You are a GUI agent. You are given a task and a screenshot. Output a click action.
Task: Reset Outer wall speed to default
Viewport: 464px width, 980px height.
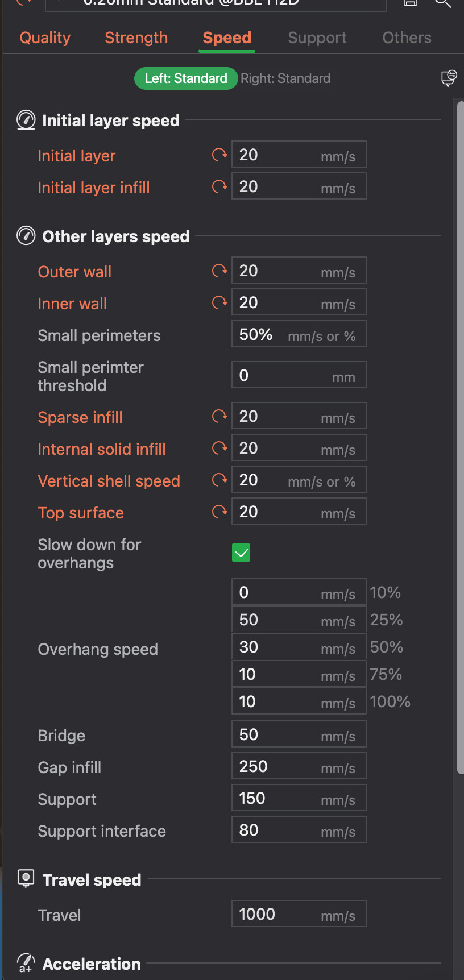[x=219, y=271]
